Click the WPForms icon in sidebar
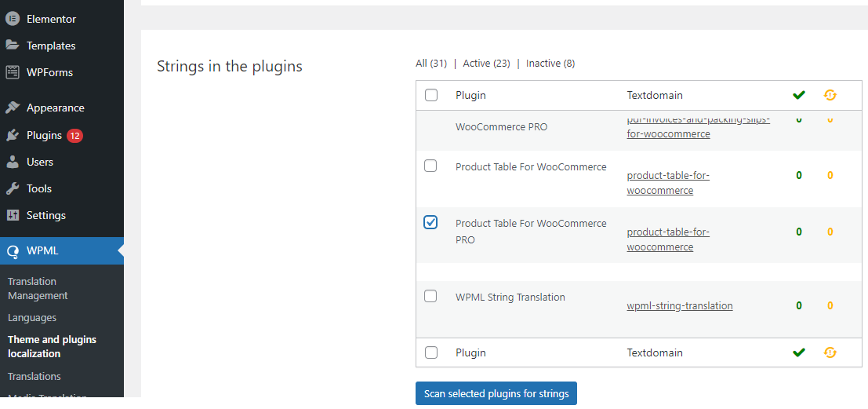The height and width of the screenshot is (409, 868). [x=13, y=72]
